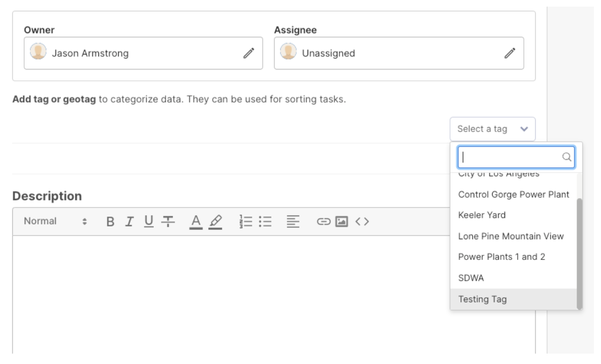Select Testing Tag option
601x364 pixels.
513,299
